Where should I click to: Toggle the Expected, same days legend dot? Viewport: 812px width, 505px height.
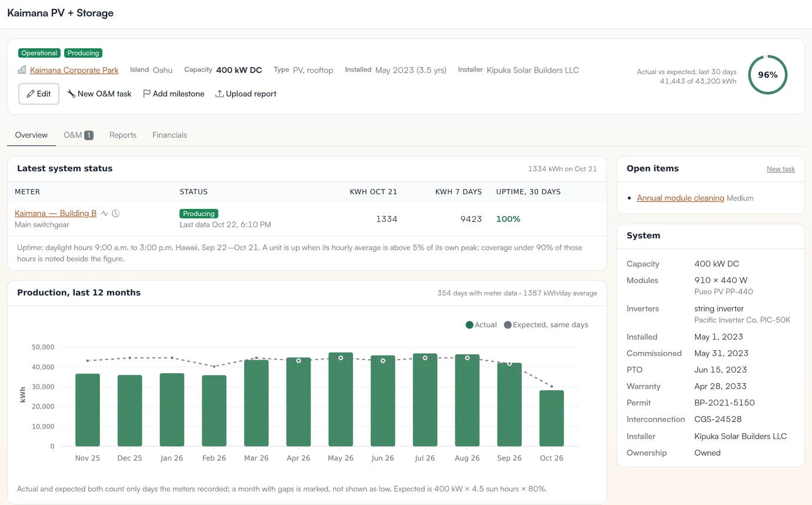tap(508, 325)
